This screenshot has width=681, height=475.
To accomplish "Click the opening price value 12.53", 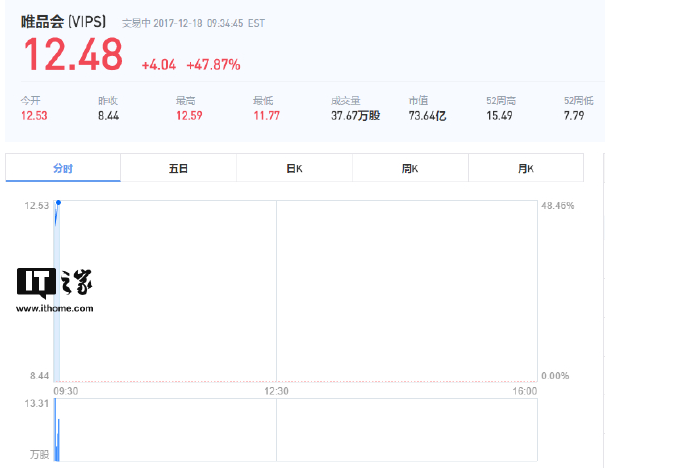I will pos(34,115).
